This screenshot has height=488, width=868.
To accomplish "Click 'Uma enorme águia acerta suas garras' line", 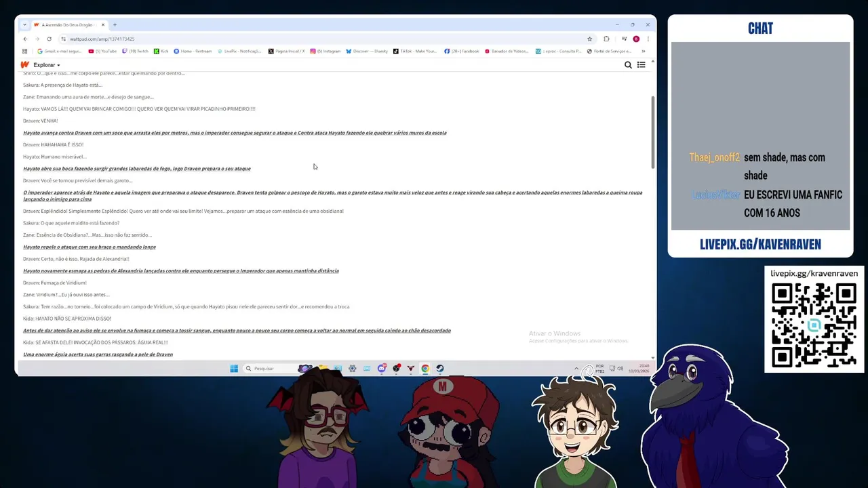I will point(98,354).
